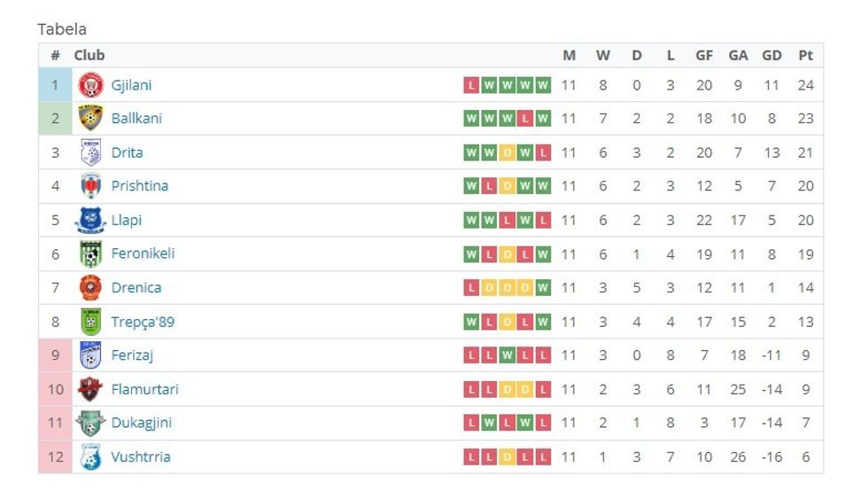
Task: Open the Gjilani team name link
Action: 131,85
